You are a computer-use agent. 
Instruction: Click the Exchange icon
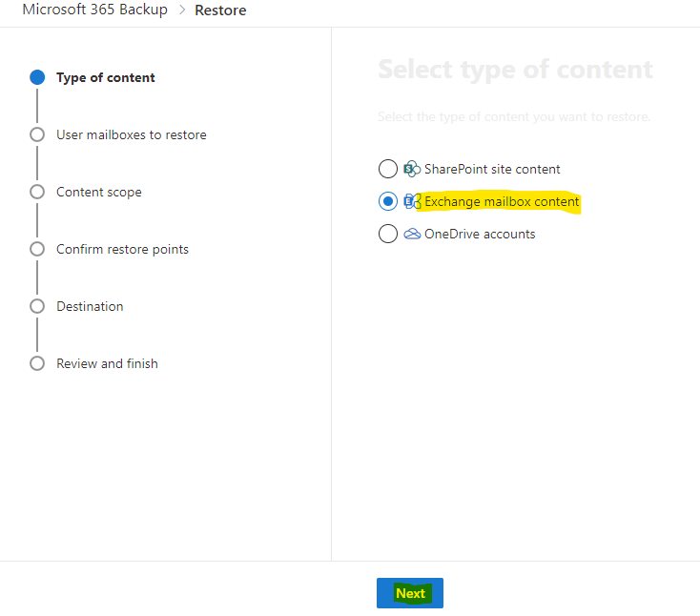pyautogui.click(x=412, y=201)
